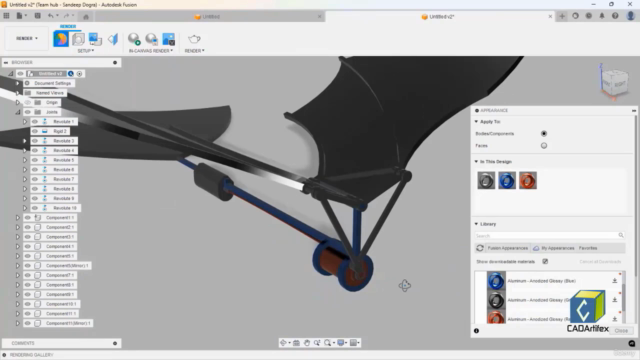
Task: Open the Decal tool in Setup
Action: point(96,39)
